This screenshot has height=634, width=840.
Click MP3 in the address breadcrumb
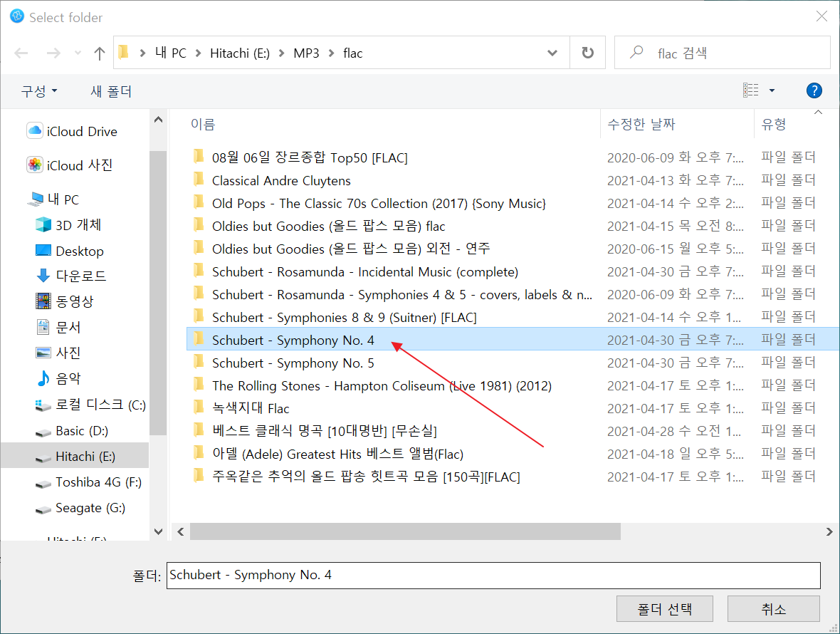306,53
